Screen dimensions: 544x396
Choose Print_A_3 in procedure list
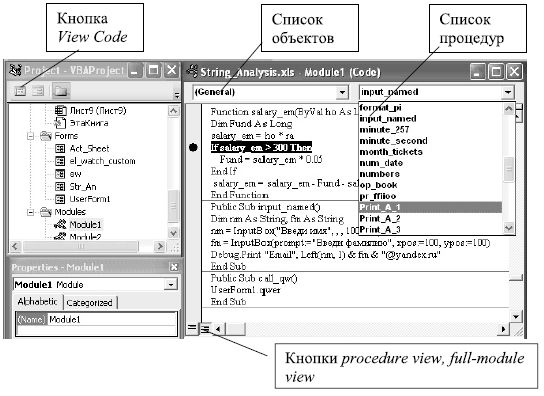coord(380,230)
